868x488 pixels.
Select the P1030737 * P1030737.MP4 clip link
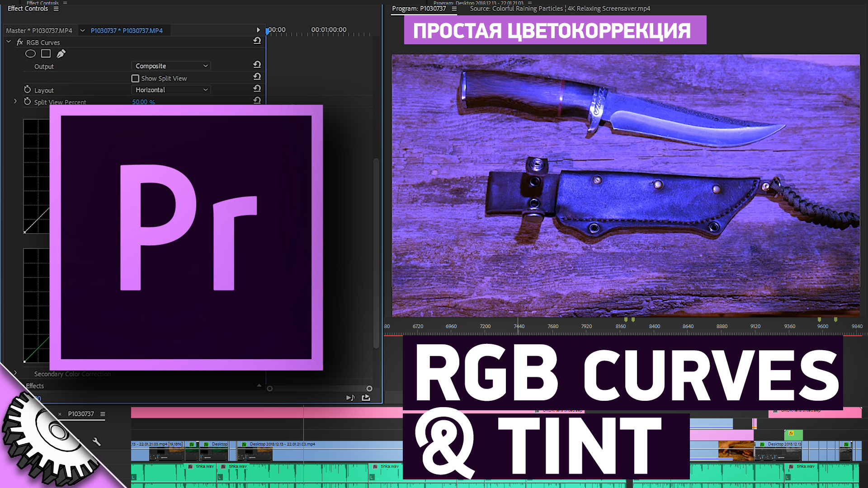coord(127,31)
